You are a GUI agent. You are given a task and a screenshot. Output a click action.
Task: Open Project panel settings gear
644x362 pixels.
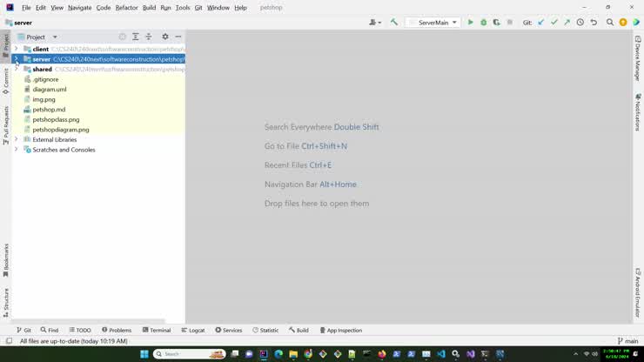(x=165, y=37)
